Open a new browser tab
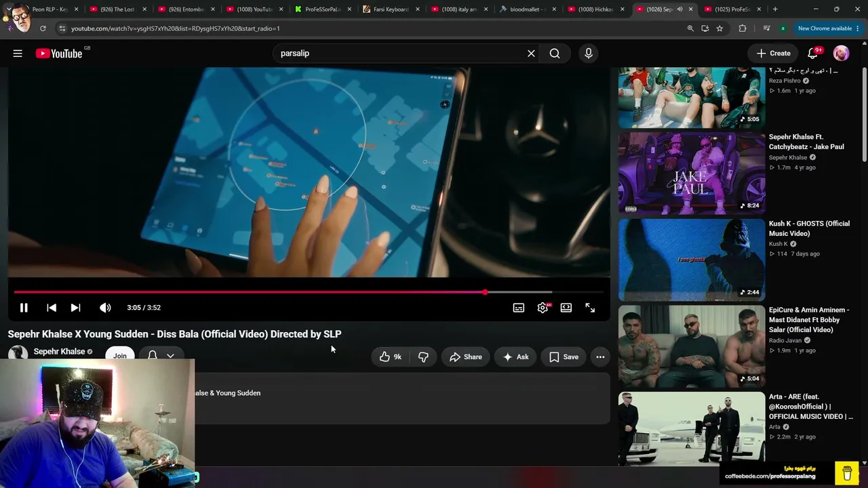 click(x=775, y=9)
